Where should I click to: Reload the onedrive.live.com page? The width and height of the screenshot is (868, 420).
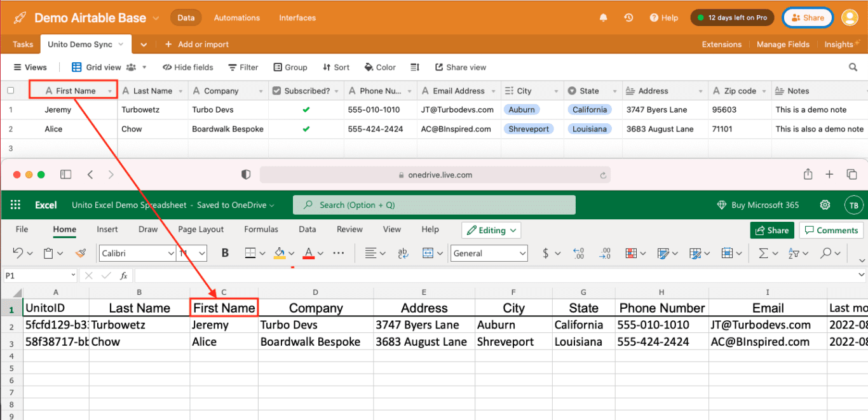602,175
